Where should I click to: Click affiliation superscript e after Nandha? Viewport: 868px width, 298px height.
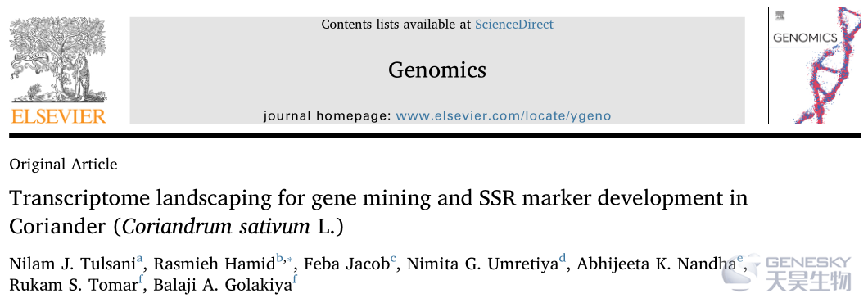(x=739, y=258)
